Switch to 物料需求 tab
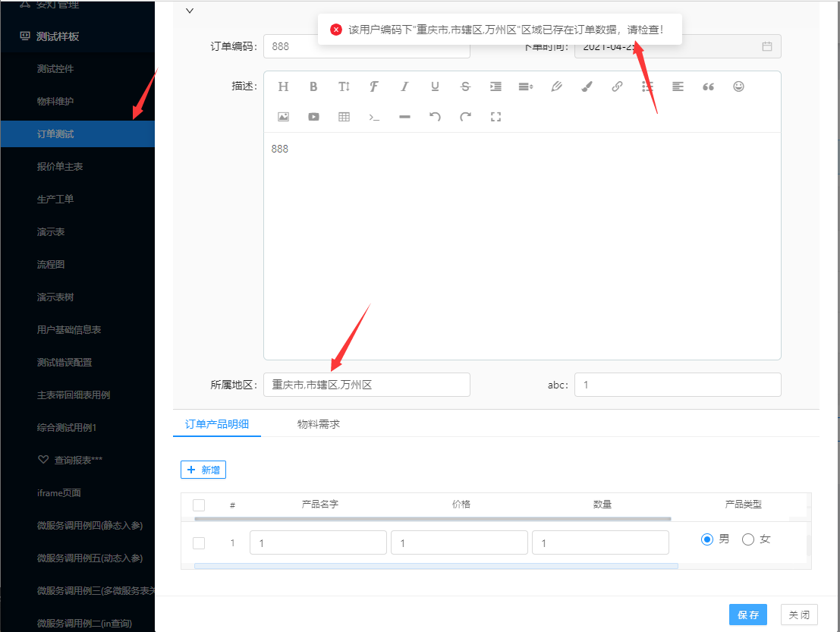The image size is (840, 632). click(318, 424)
